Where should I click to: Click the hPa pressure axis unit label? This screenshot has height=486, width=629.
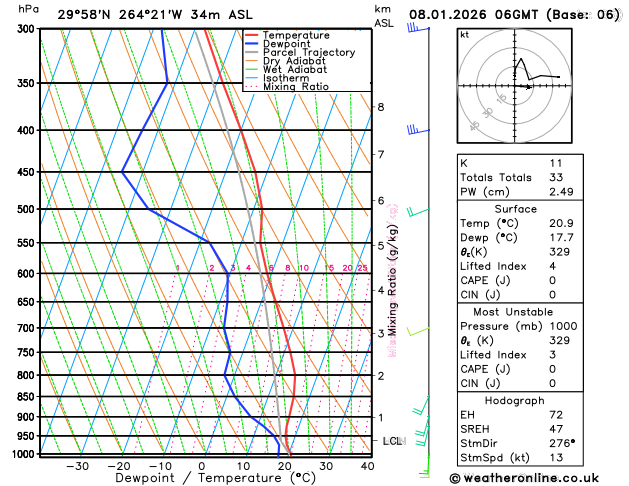(28, 9)
